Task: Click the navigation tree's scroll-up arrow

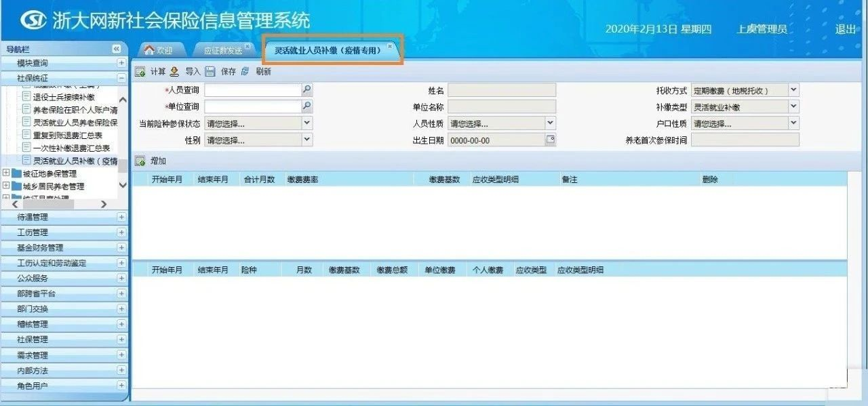Action: click(123, 100)
